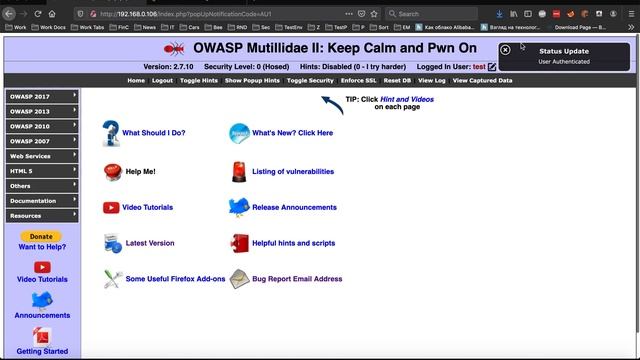Viewport: 640px width, 360px height.
Task: Save to Pocket icon in address bar
Action: [x=362, y=14]
